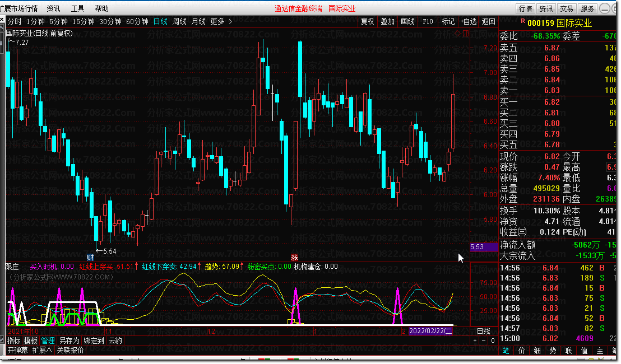Click the 15:00 tick row with 4609
The width and height of the screenshot is (621, 364).
point(558,338)
